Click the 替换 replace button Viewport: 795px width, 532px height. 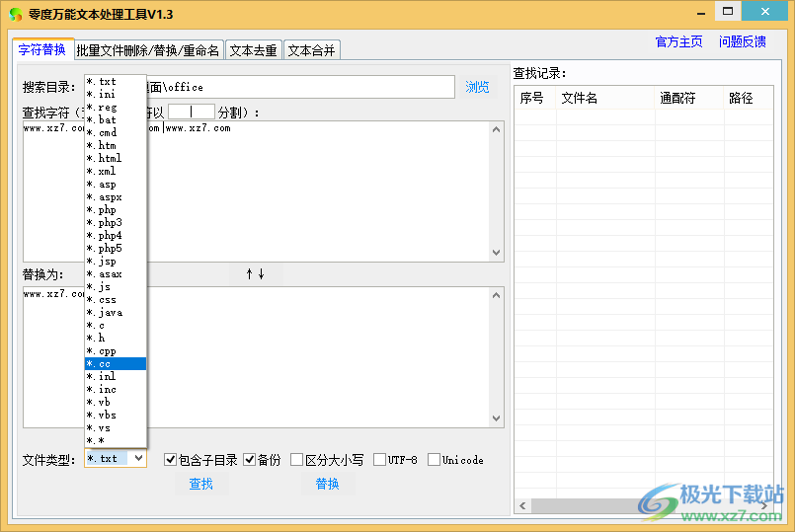pos(327,484)
